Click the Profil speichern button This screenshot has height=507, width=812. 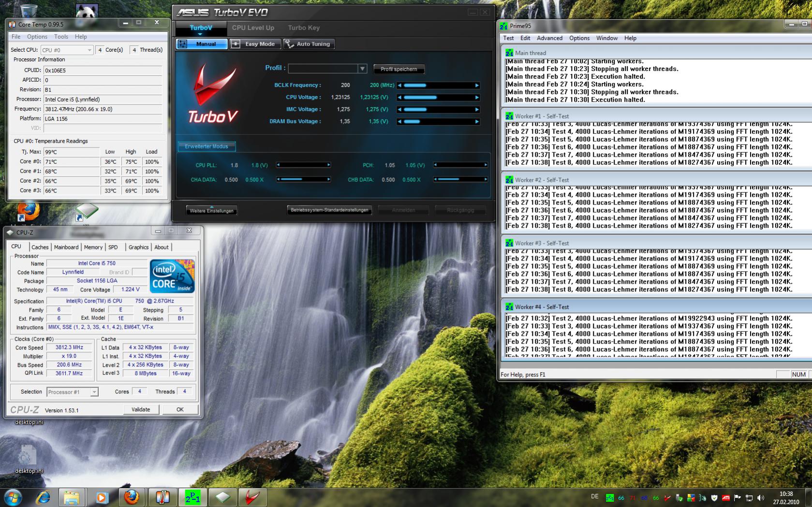pos(399,69)
